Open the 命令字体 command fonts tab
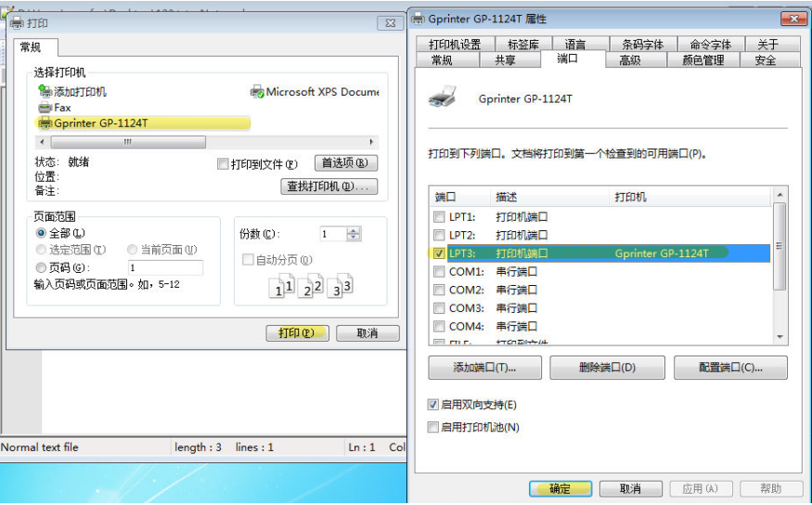Viewport: 812px width, 505px height. tap(711, 45)
